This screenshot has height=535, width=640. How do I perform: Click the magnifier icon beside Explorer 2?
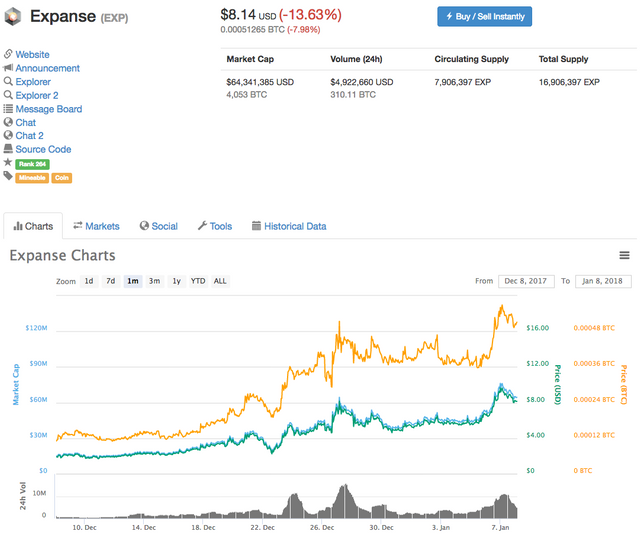tap(8, 95)
